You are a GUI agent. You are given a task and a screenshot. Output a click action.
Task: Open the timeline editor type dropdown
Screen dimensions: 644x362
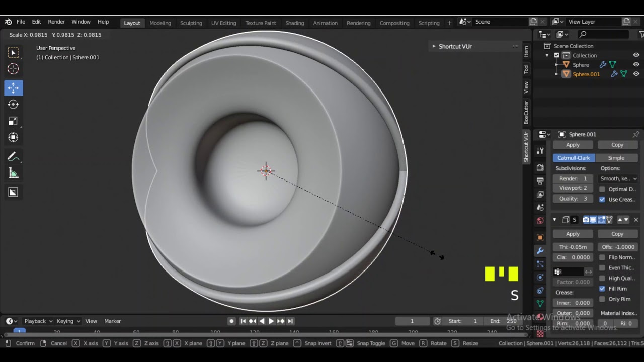click(11, 321)
